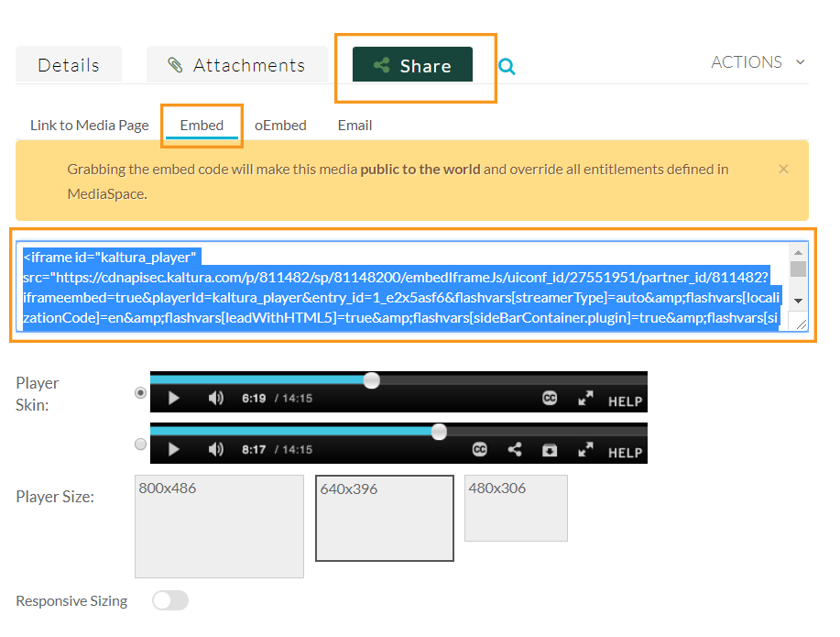840x637 pixels.
Task: Click the fullscreen icon on first skin preview
Action: [585, 399]
